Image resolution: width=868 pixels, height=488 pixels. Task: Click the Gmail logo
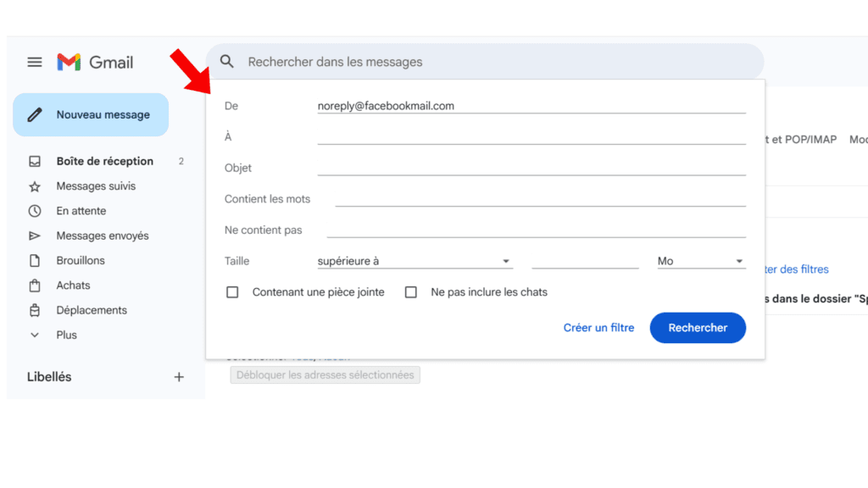95,62
